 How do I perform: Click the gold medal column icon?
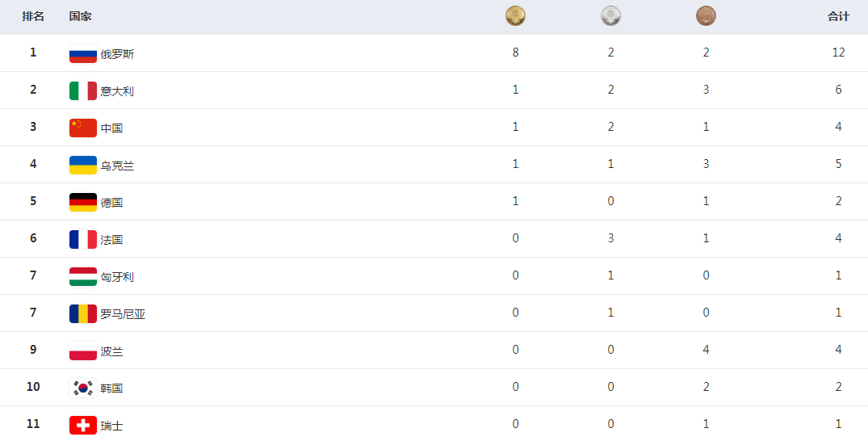coord(515,16)
